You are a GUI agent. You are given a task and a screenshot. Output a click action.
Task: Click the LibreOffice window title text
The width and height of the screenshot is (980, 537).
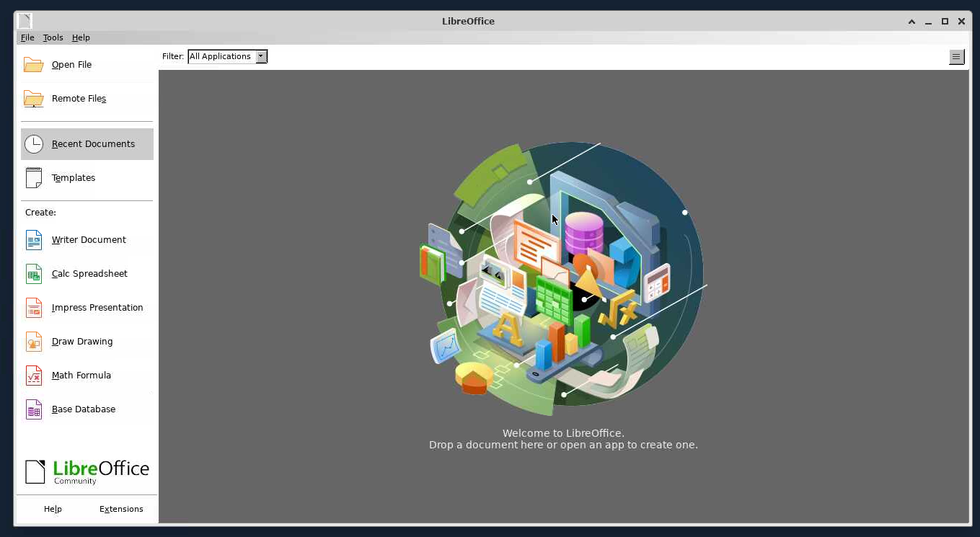pos(468,21)
